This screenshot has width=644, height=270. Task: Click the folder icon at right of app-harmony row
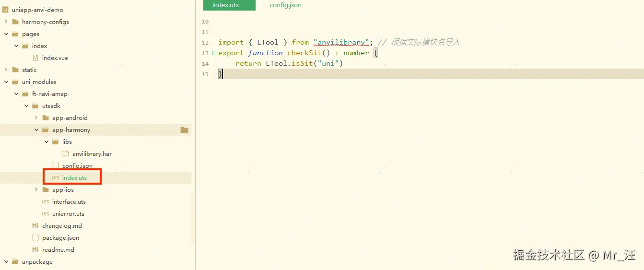184,129
